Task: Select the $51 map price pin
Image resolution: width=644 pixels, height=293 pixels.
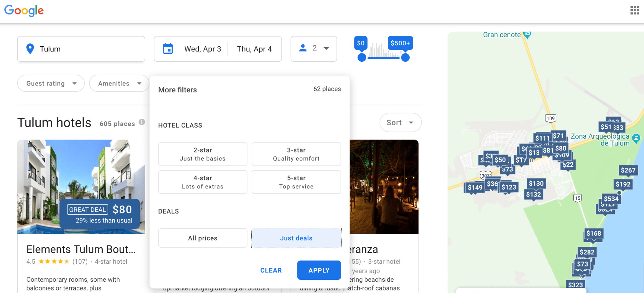Action: [x=606, y=127]
